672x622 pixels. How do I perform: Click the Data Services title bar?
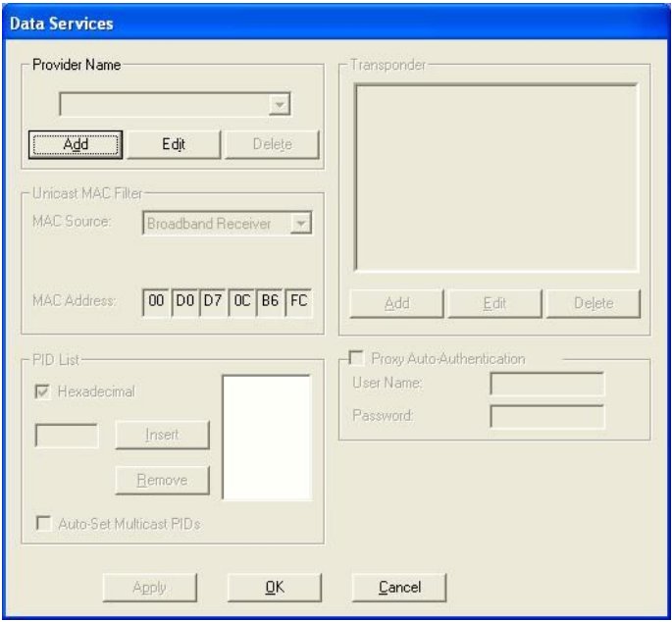(336, 24)
